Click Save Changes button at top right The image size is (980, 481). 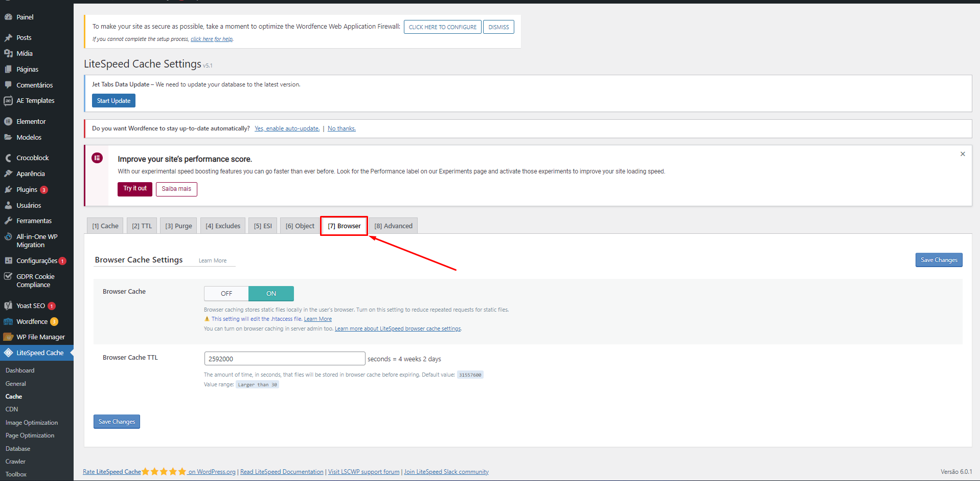coord(939,260)
